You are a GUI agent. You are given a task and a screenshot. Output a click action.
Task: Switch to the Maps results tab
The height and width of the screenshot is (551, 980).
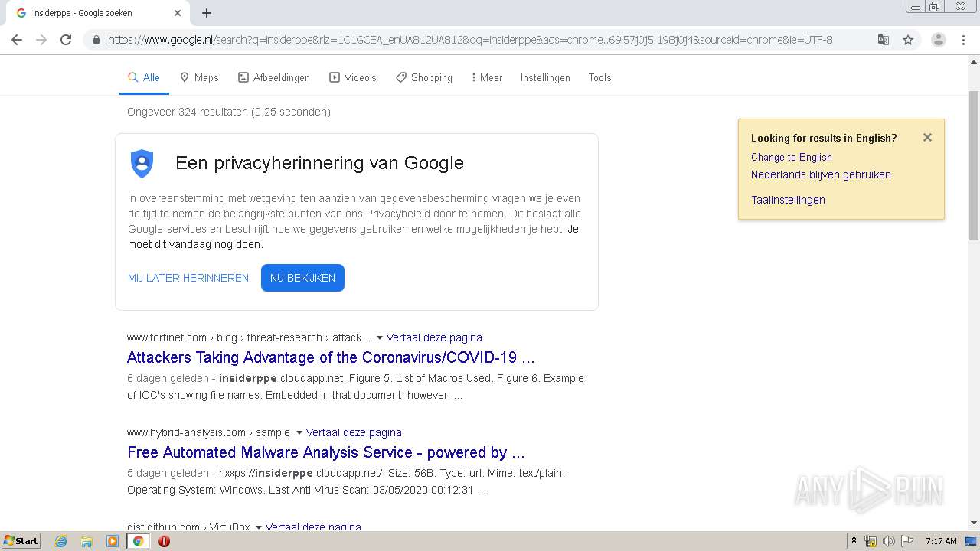pyautogui.click(x=199, y=77)
